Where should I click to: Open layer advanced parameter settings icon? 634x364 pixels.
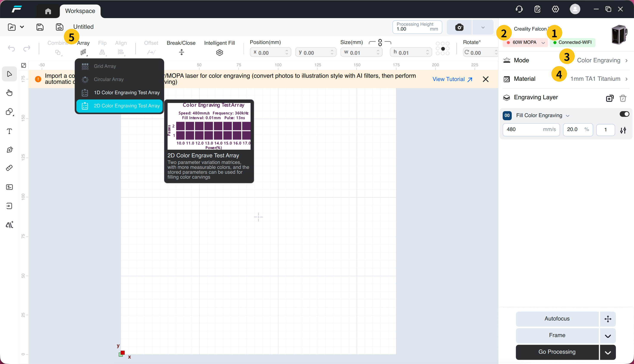[x=623, y=130]
